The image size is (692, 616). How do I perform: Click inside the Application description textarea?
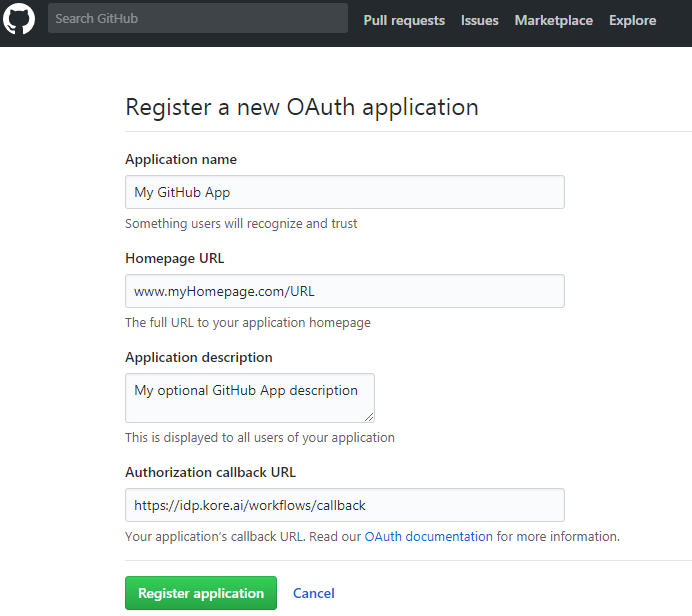click(x=250, y=398)
